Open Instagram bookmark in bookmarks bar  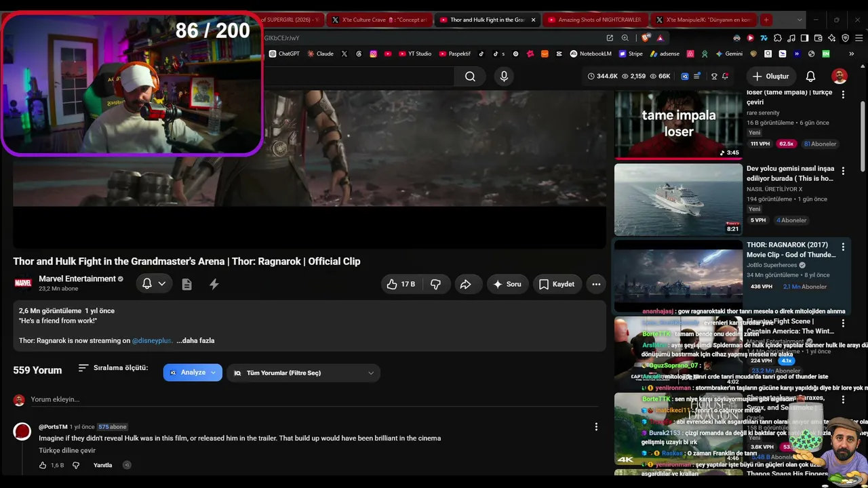(373, 54)
